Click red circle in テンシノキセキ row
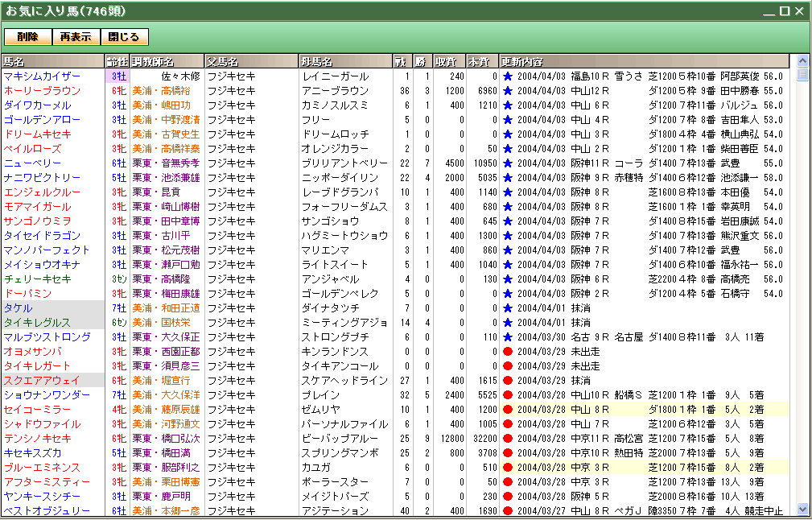 (x=508, y=439)
